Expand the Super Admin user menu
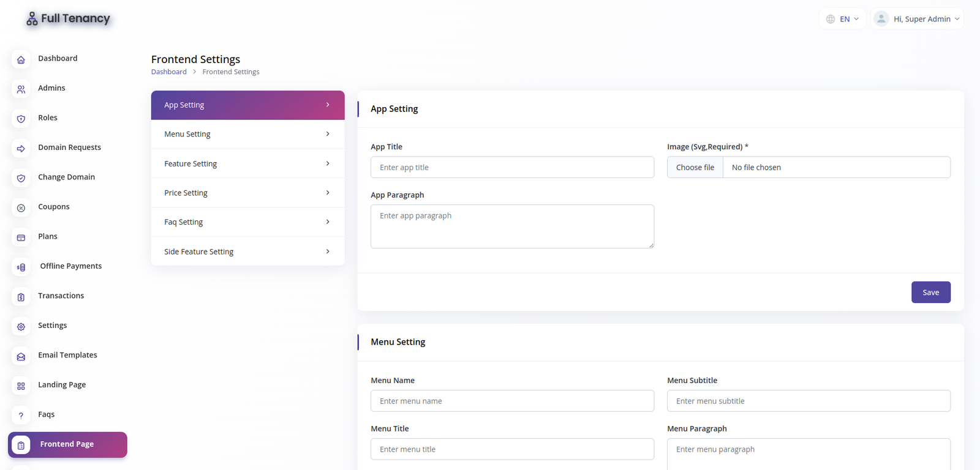 click(917, 19)
